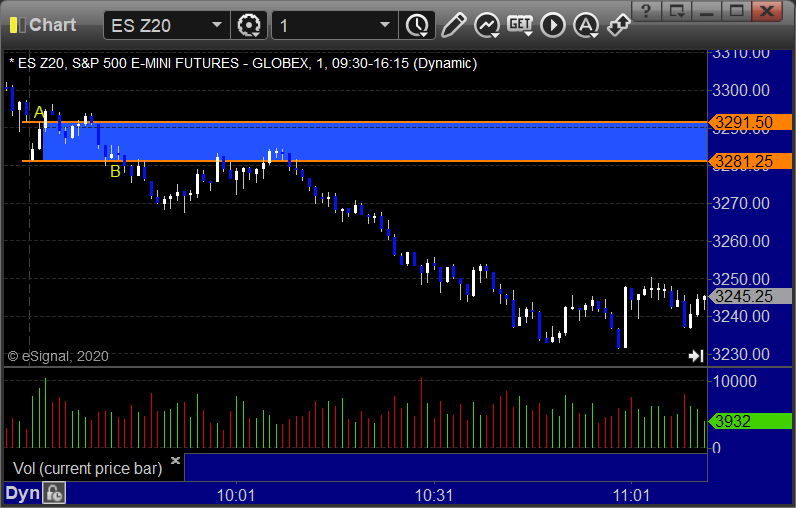Click the 3300.00 price axis label
The width and height of the screenshot is (796, 508).
[x=741, y=91]
